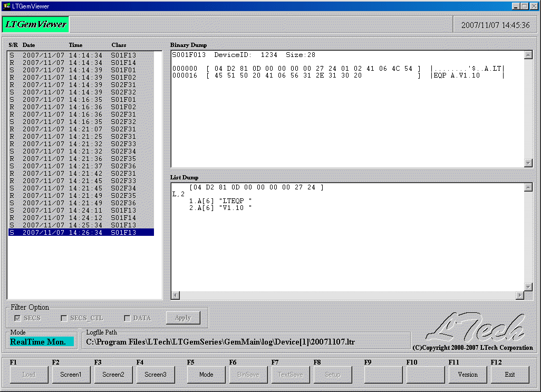Screen dimensions: 541x392
Task: Switch to Screen1 view
Action: coord(71,375)
